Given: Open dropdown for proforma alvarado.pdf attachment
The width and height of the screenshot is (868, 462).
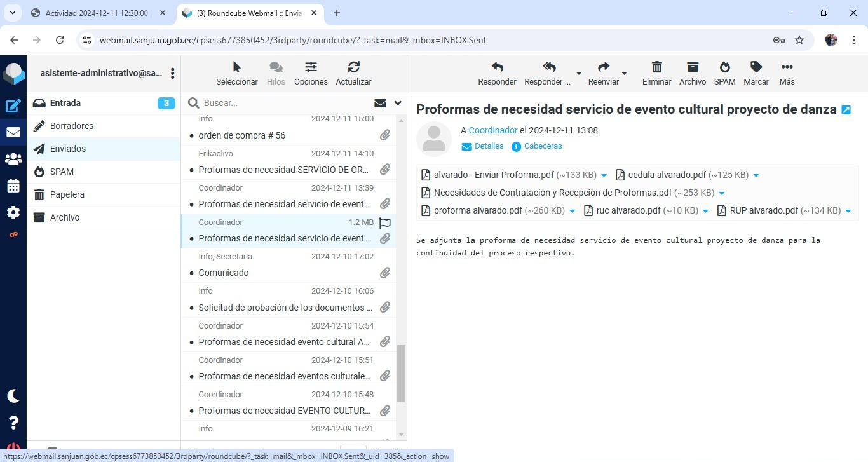Looking at the screenshot, I should pyautogui.click(x=572, y=211).
